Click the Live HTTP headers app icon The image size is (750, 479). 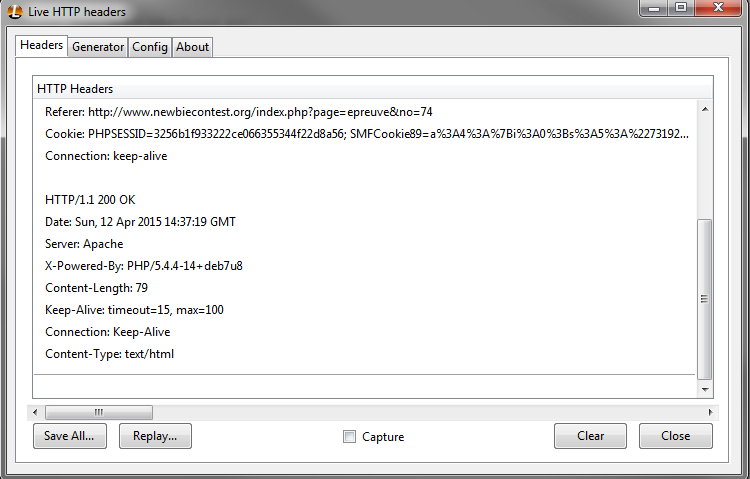click(x=14, y=11)
